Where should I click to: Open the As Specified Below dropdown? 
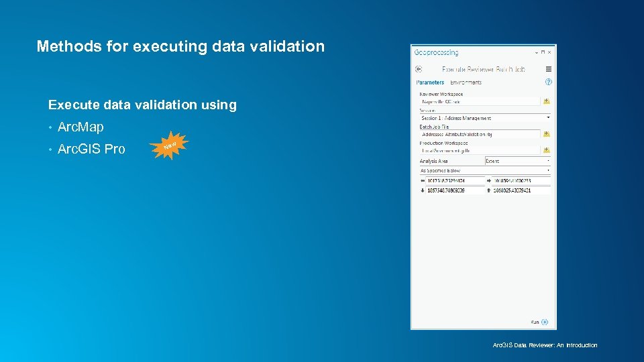tap(484, 170)
